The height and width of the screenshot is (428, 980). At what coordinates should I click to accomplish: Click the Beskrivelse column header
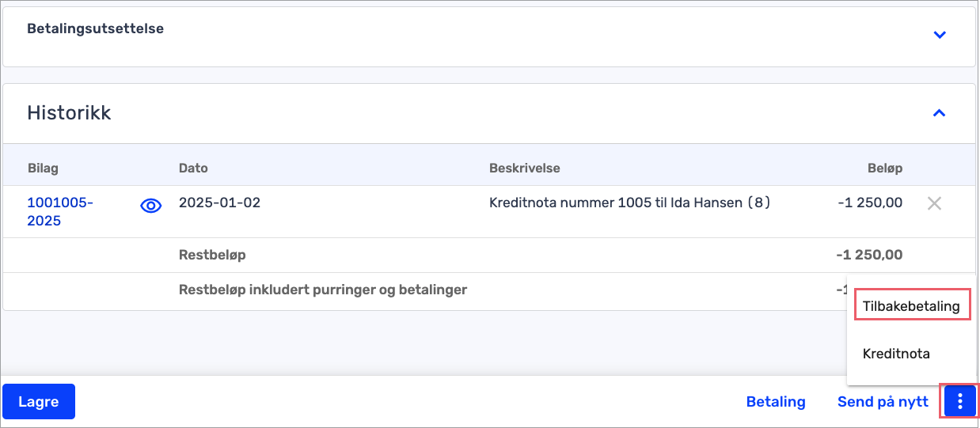525,168
